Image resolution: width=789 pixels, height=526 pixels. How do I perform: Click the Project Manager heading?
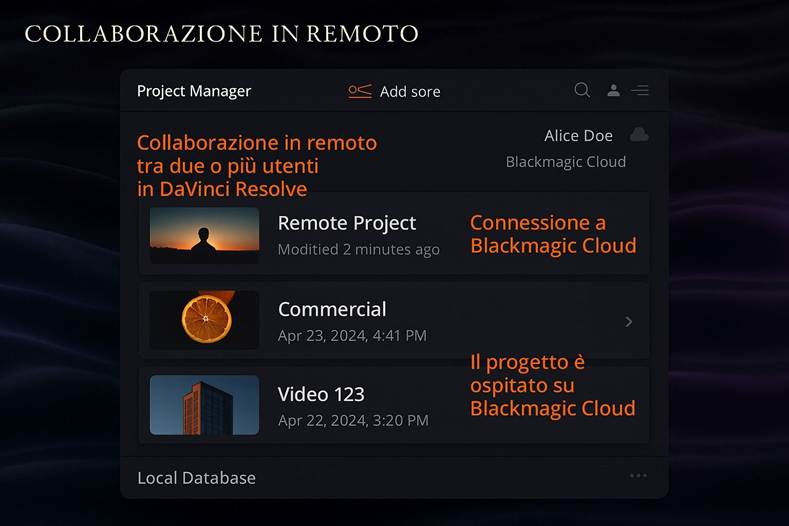194,91
